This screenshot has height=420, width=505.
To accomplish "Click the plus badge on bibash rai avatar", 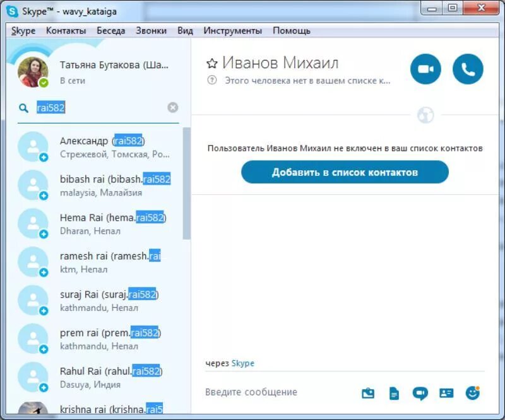I will 44,195.
